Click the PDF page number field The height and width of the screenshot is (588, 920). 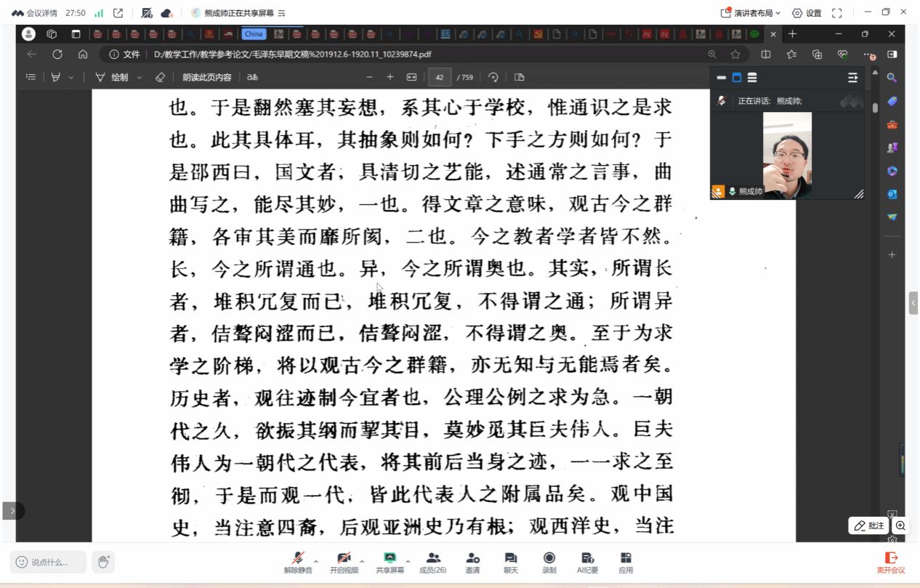440,77
